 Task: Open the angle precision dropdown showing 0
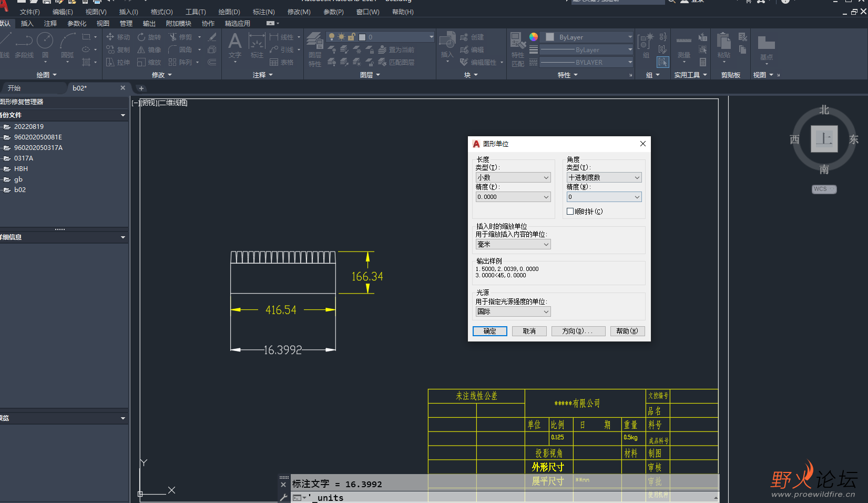(604, 197)
